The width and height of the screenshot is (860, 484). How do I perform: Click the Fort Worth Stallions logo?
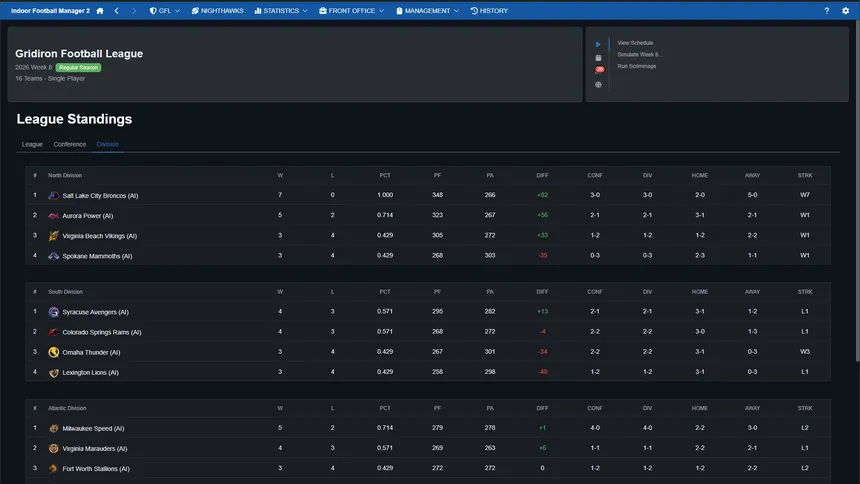click(53, 468)
